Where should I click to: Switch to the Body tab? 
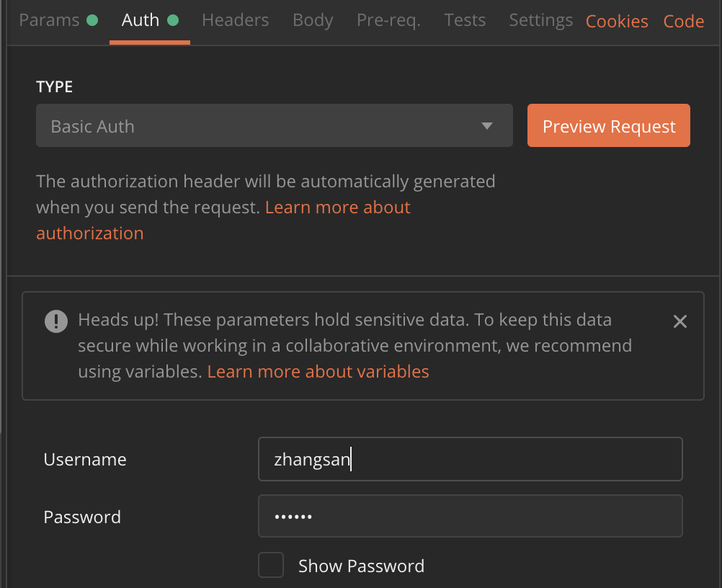(313, 20)
